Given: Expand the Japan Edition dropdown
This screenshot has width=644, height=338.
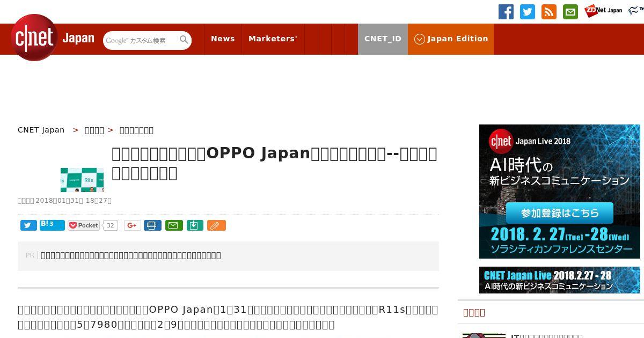Looking at the screenshot, I should [x=451, y=39].
